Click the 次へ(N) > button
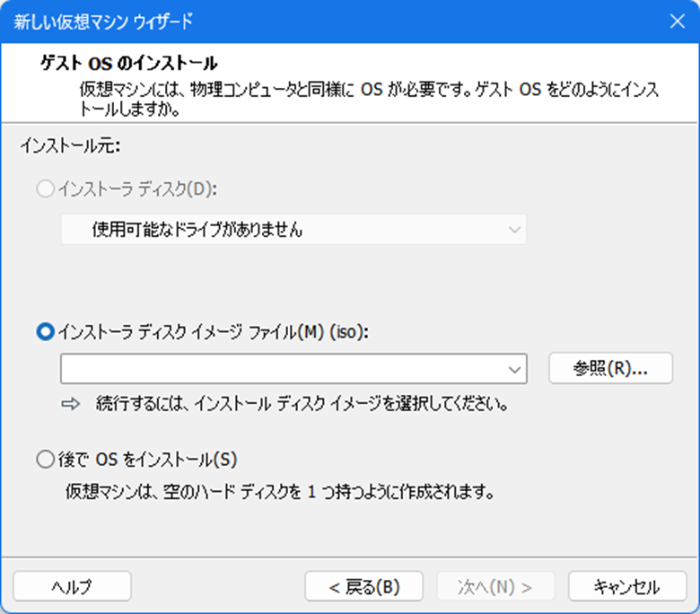The height and width of the screenshot is (614, 700). 495,587
